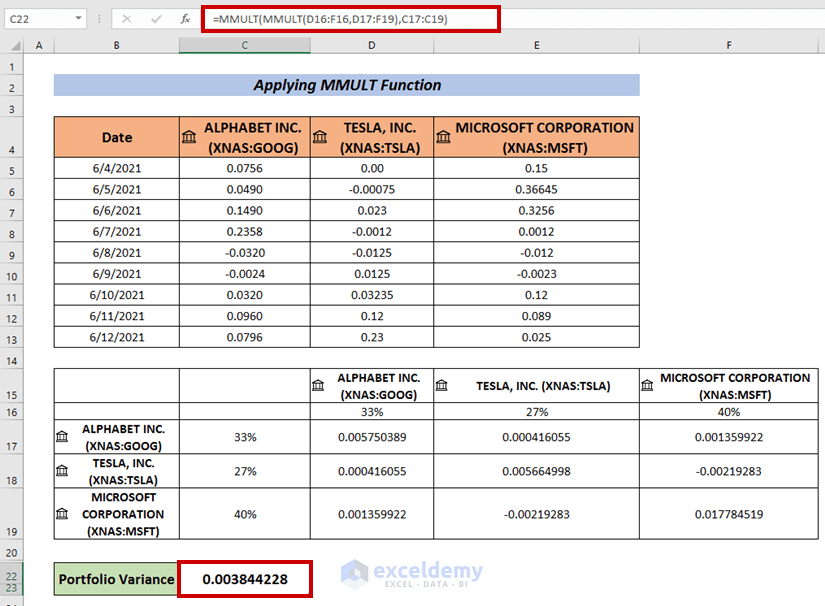Click stock icon in ALPHABET INC. header row 4
Image resolution: width=825 pixels, height=606 pixels.
coord(189,137)
